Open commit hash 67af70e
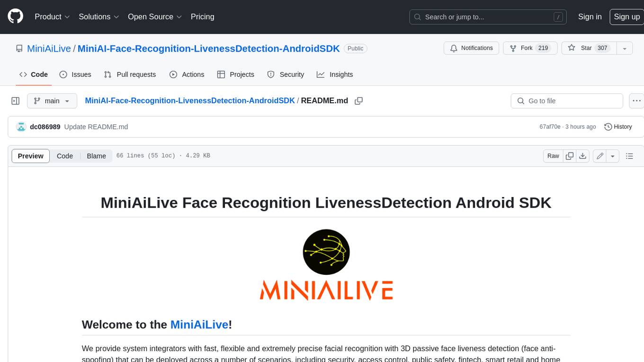The width and height of the screenshot is (644, 362). point(550,127)
